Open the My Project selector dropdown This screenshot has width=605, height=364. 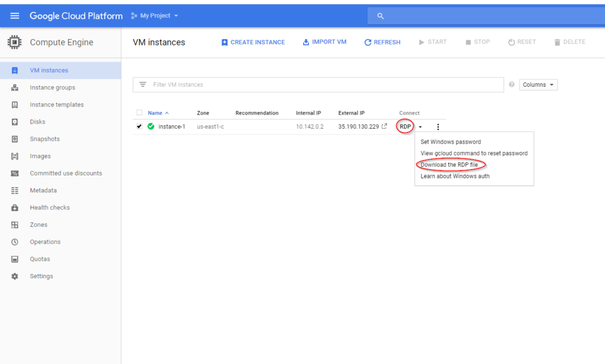point(154,16)
